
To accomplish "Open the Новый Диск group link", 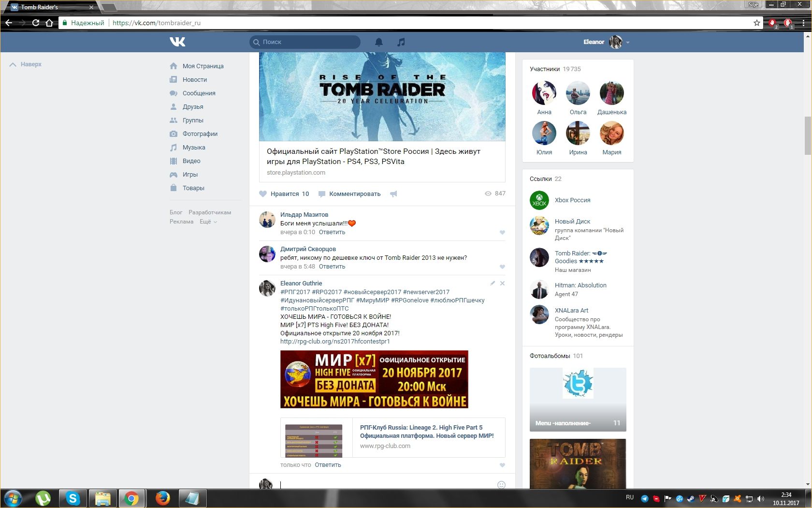I will tap(572, 222).
